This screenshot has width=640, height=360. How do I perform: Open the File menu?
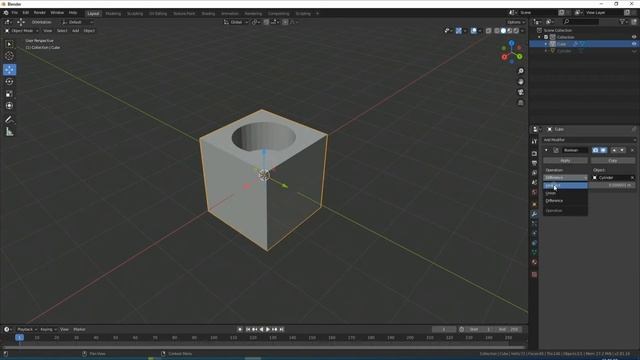[15, 13]
